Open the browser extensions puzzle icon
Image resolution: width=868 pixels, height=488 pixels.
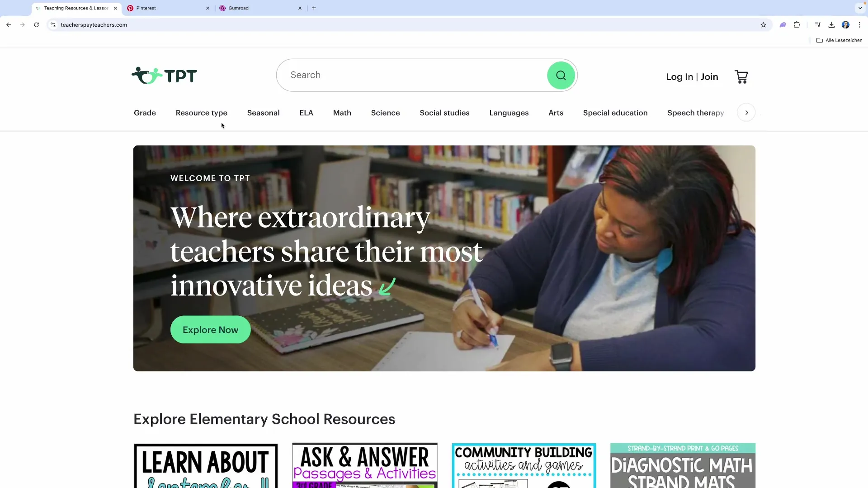pos(797,25)
